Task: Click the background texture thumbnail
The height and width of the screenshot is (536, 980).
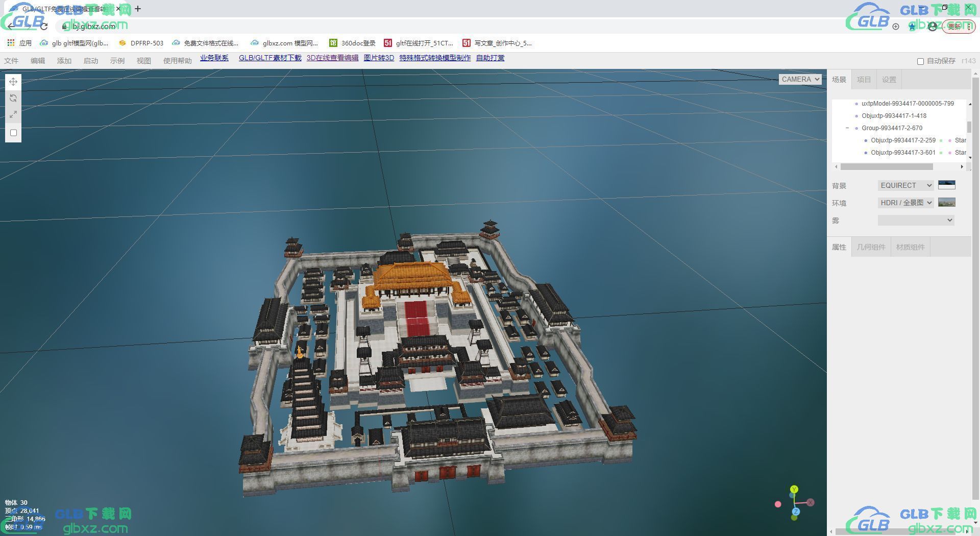Action: [947, 185]
